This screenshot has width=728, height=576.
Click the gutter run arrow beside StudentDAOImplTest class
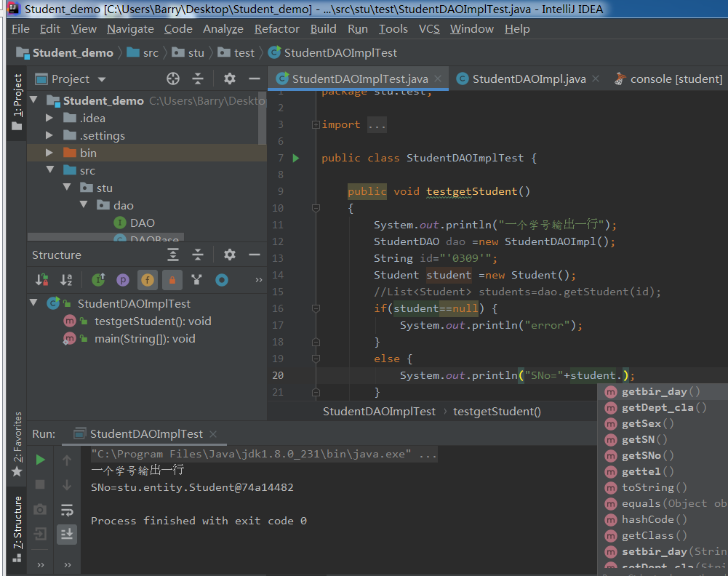click(296, 158)
